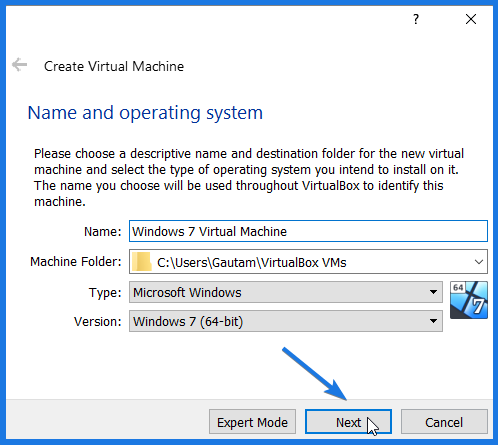Switch to Expert Mode
Image resolution: width=498 pixels, height=445 pixels.
(252, 422)
